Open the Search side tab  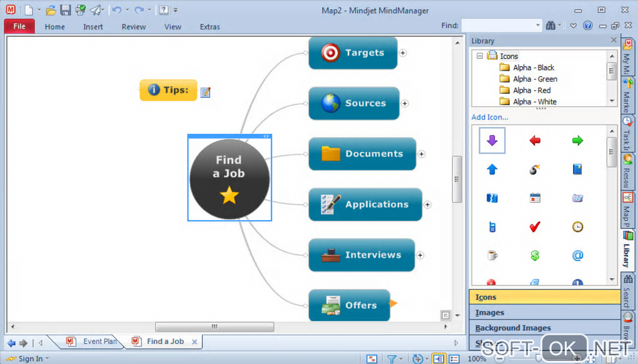click(x=627, y=290)
